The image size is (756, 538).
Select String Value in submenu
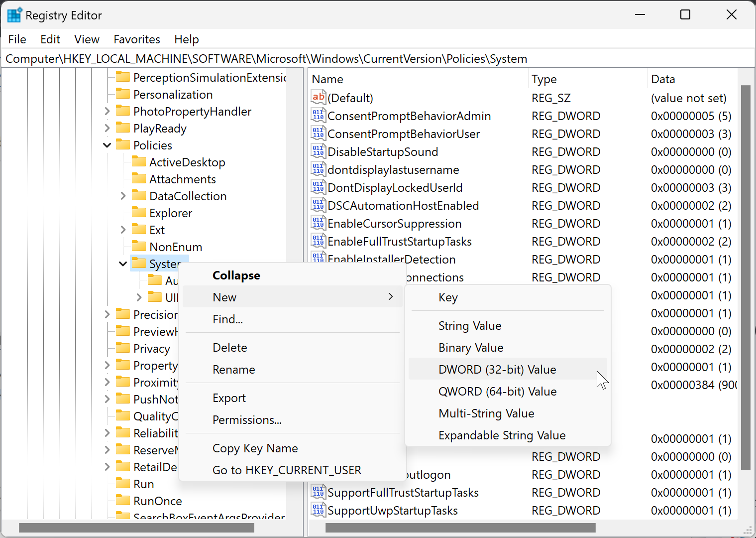(x=508, y=325)
